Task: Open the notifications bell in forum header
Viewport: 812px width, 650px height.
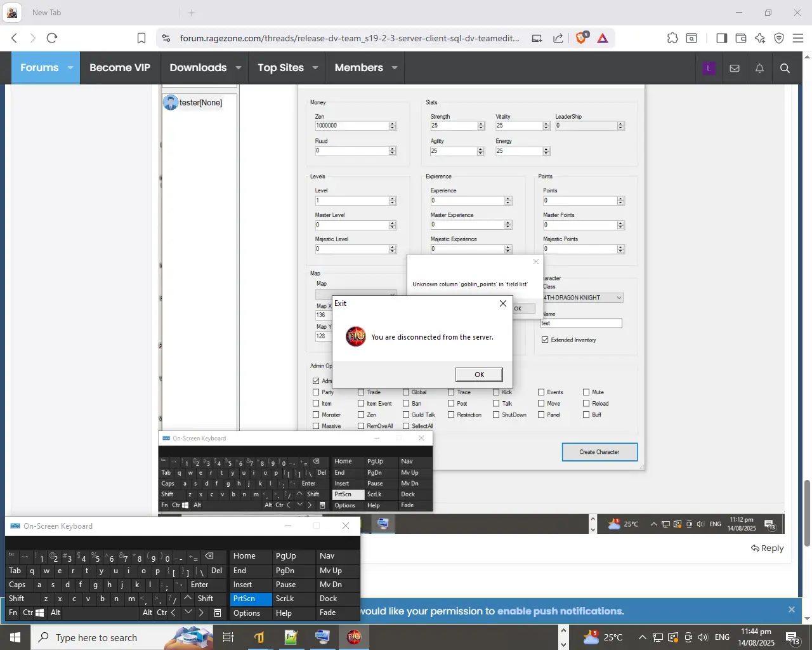Action: coord(759,68)
